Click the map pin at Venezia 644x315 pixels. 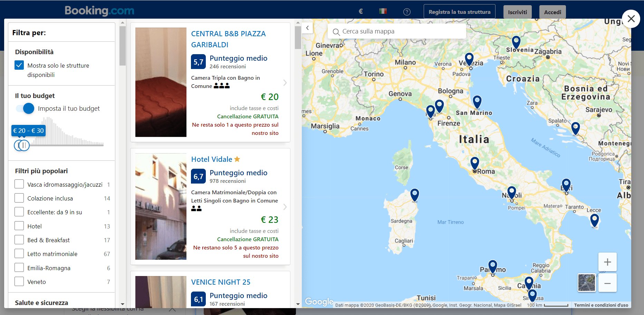[469, 59]
